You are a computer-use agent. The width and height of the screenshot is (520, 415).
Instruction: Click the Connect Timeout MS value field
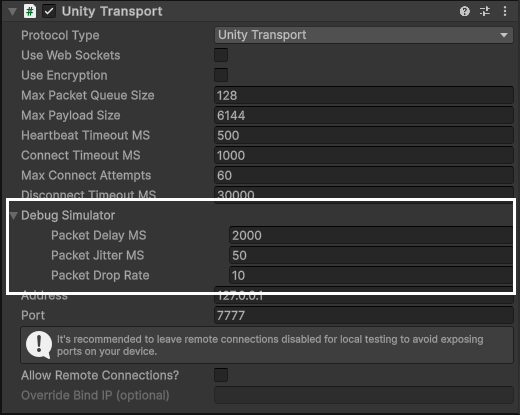[364, 155]
